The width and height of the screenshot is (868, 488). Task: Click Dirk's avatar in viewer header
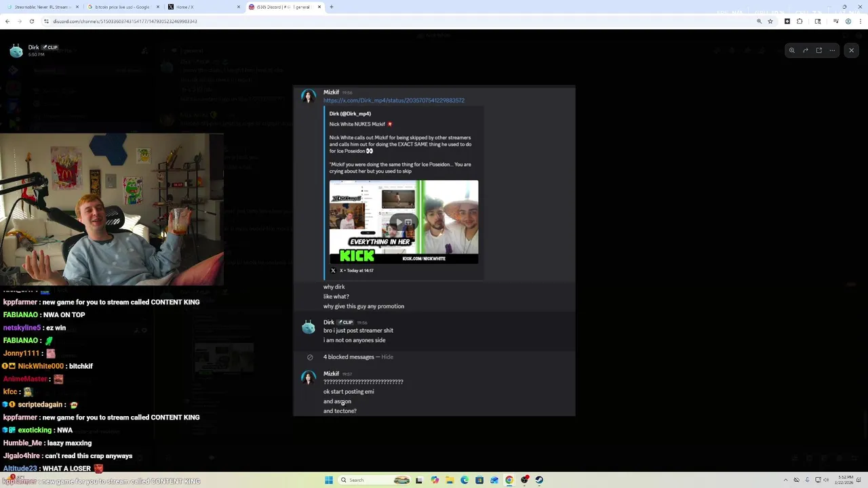tap(16, 50)
